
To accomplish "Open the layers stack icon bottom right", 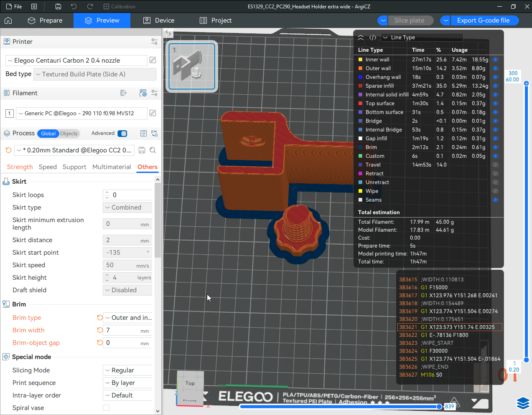I will click(523, 403).
